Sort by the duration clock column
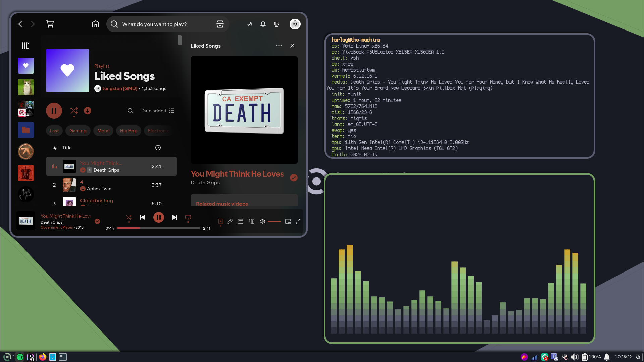Image resolution: width=644 pixels, height=362 pixels. click(x=158, y=148)
